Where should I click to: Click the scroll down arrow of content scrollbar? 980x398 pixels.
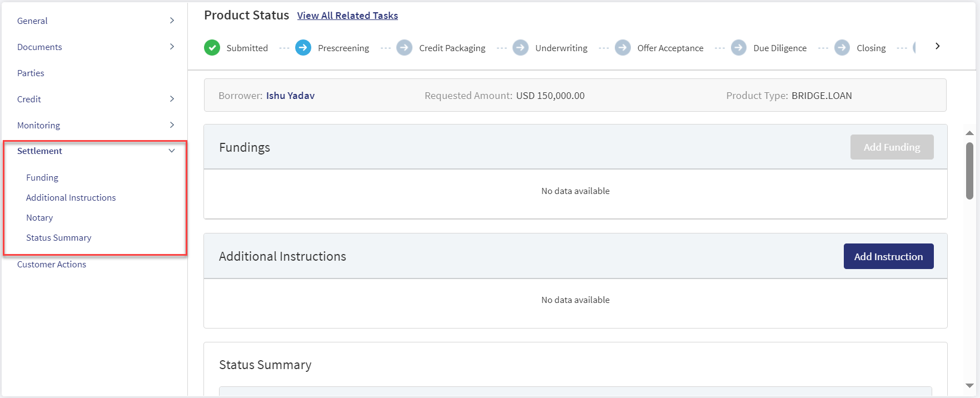(969, 385)
